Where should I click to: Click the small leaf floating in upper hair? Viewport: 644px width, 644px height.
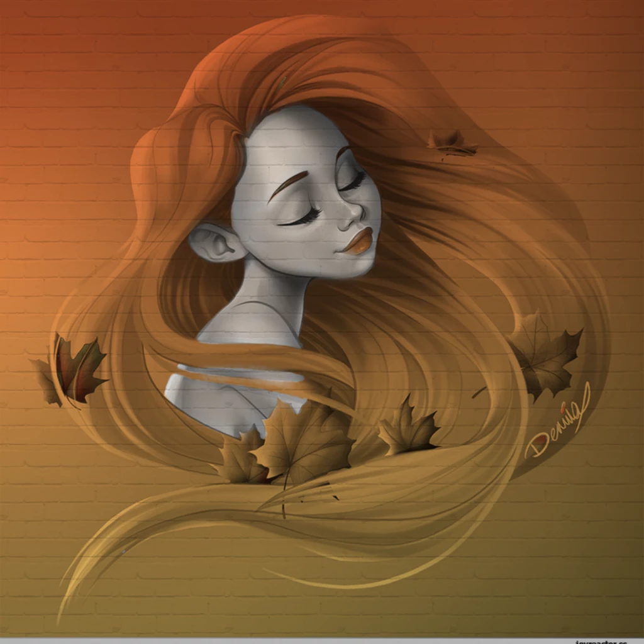pos(452,144)
